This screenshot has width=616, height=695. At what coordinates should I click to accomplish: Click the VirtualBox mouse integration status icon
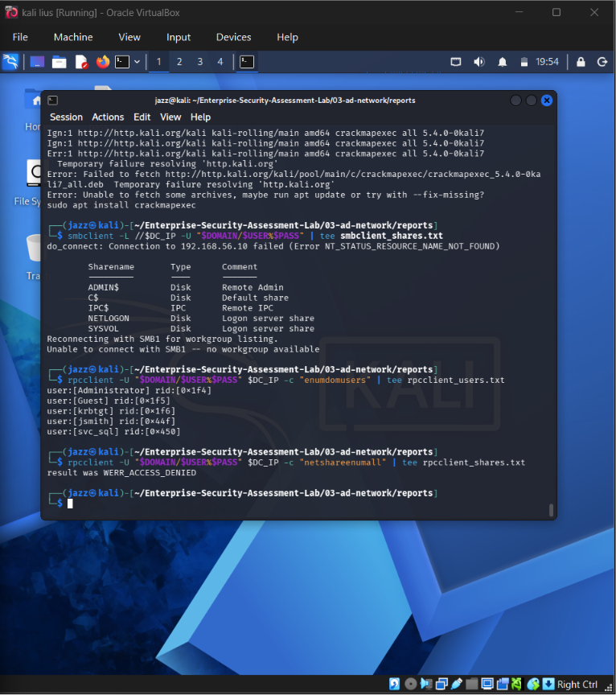coord(533,685)
